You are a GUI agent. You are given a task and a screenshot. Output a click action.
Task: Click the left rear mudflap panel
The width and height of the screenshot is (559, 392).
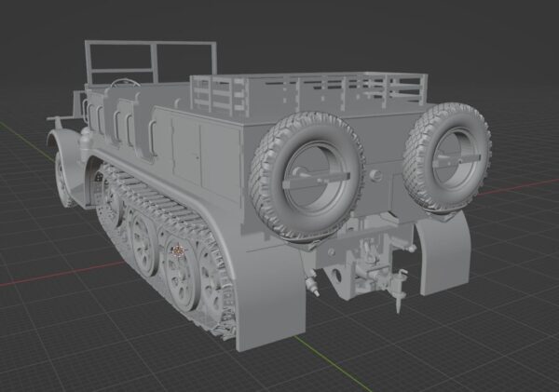coord(271,297)
